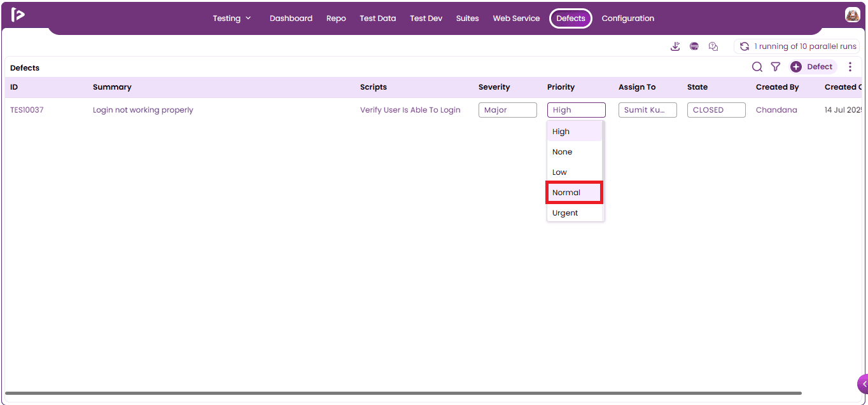This screenshot has height=405, width=868.
Task: Click the Chandana created-by cell
Action: click(776, 110)
